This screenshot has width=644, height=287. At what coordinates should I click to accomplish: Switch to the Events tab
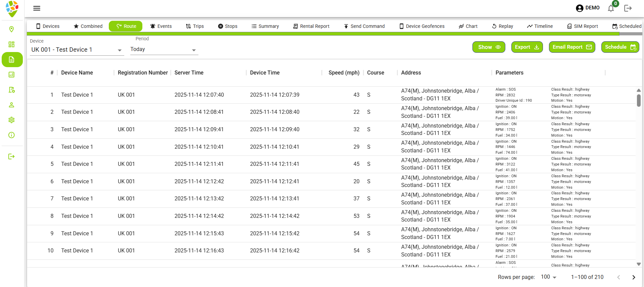tap(161, 26)
